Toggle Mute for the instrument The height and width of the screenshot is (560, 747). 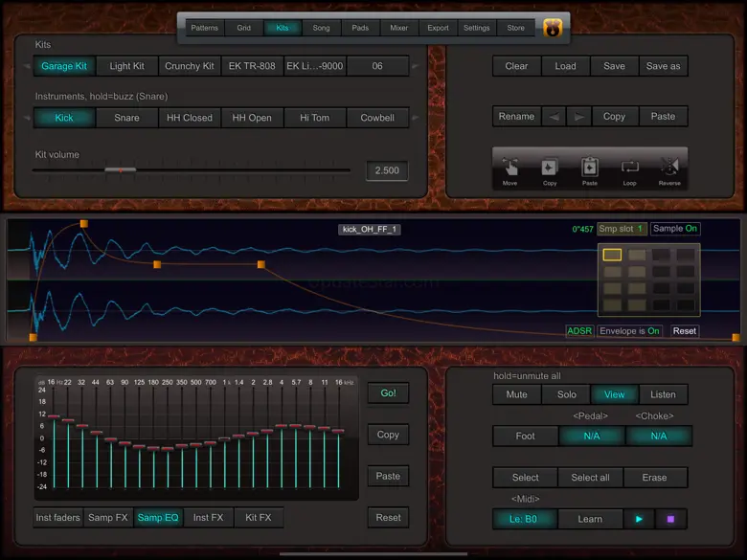517,394
